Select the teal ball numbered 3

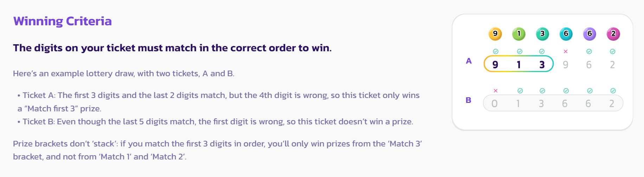click(542, 34)
